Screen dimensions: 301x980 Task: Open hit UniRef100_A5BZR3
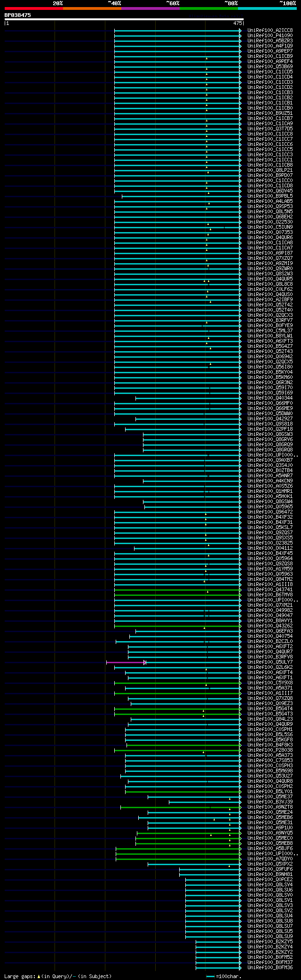coord(270,41)
